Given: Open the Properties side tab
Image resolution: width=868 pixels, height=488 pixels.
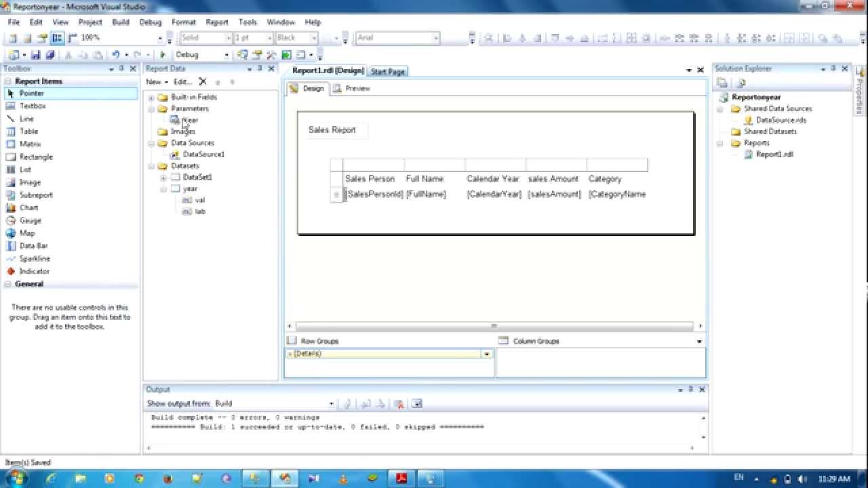Looking at the screenshot, I should click(860, 91).
